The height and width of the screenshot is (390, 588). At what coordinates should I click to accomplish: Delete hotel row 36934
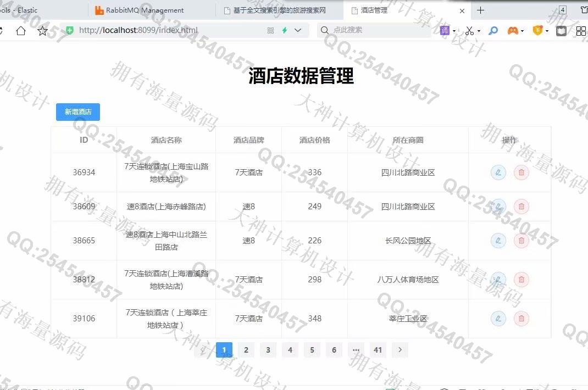tap(522, 172)
